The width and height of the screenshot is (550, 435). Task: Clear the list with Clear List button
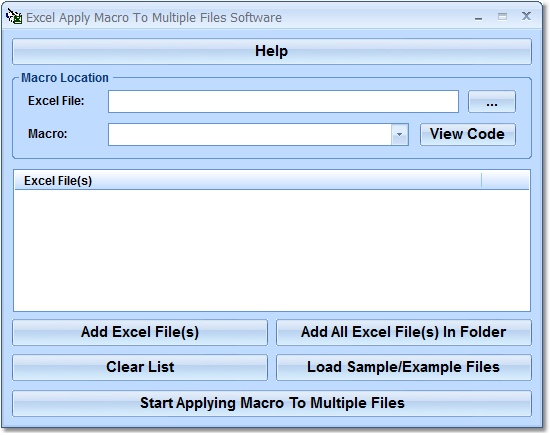140,367
